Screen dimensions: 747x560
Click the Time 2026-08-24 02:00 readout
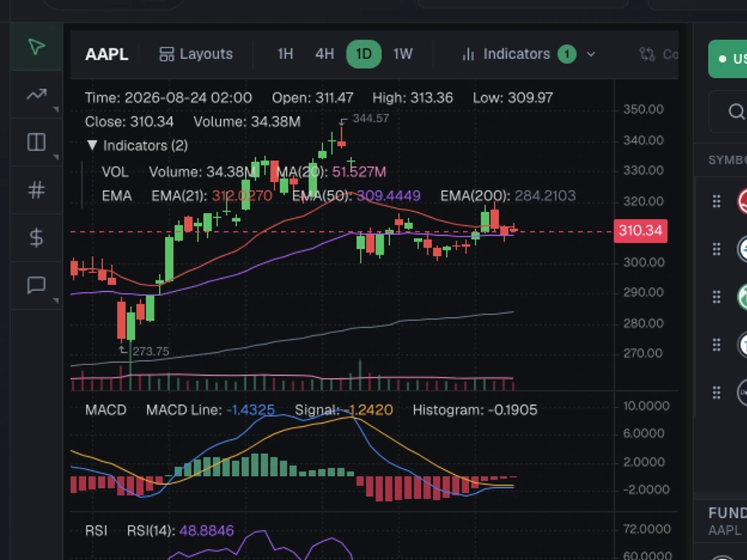(x=168, y=98)
